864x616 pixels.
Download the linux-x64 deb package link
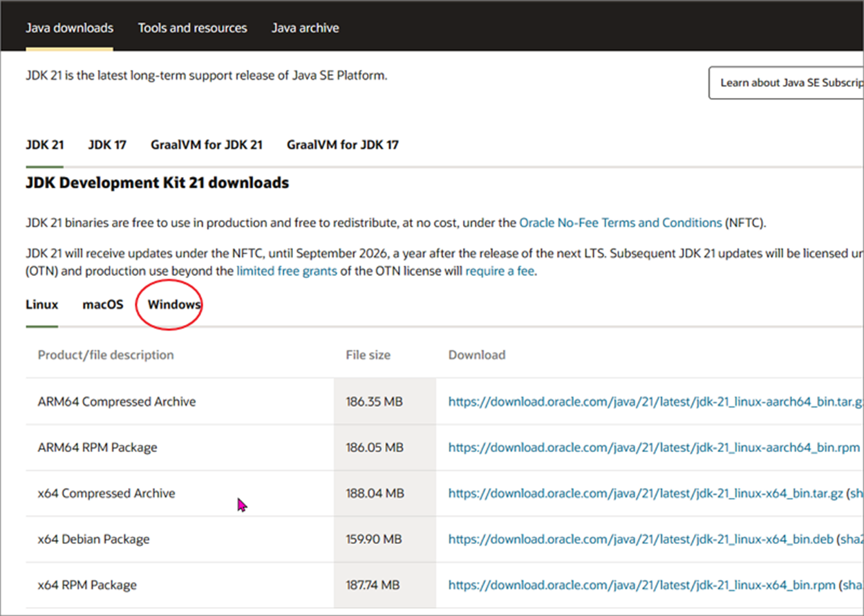641,539
